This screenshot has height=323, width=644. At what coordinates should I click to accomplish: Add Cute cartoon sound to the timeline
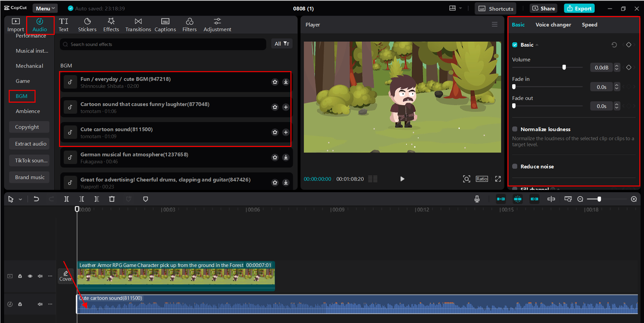[286, 132]
